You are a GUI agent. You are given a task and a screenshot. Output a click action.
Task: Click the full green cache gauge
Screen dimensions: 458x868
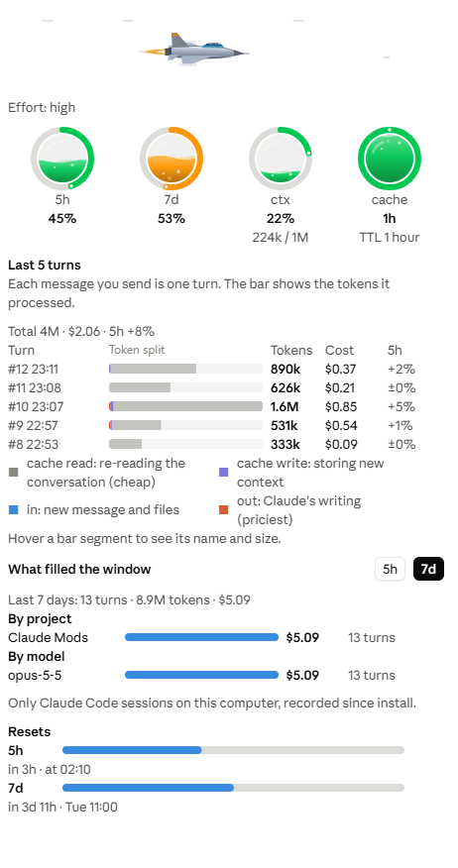tap(390, 159)
